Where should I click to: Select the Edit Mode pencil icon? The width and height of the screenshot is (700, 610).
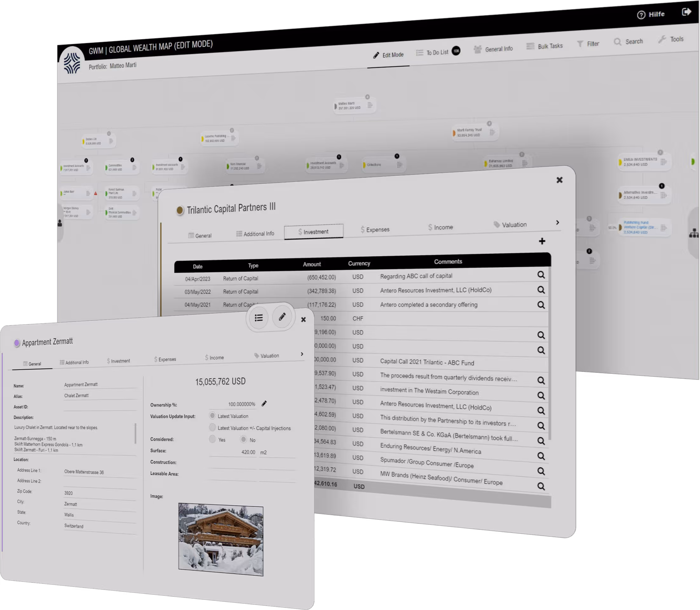coord(376,54)
